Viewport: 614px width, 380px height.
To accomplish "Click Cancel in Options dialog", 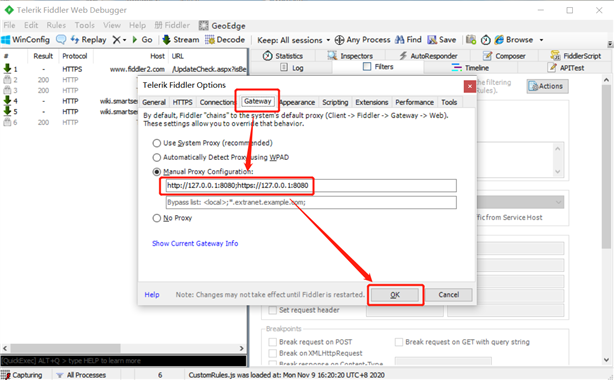I will (x=449, y=295).
